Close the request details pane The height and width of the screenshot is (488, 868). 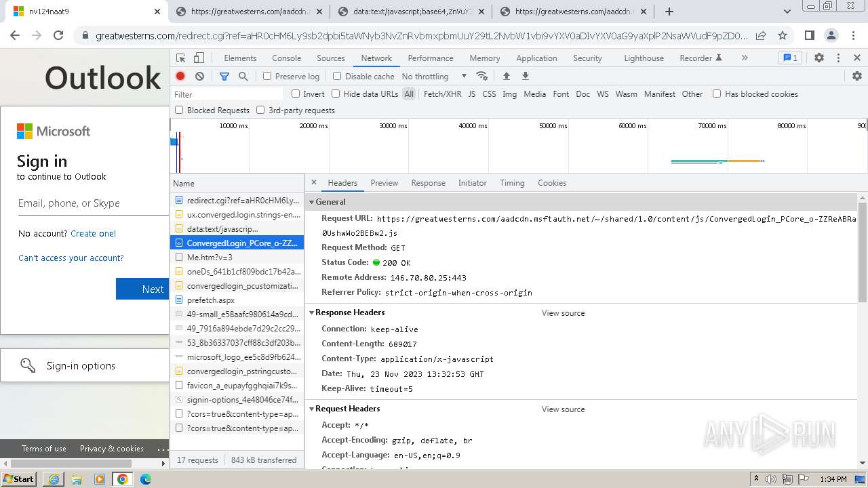point(314,182)
